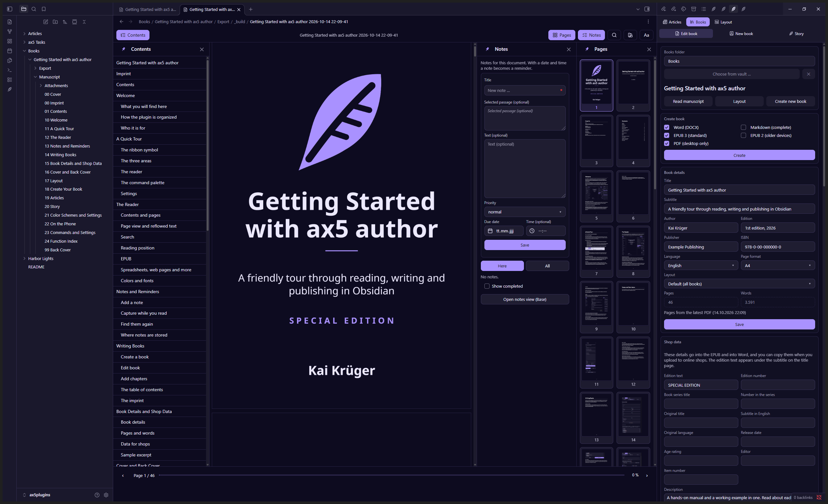Open the outgoing links panel icon
Screen dimensions: 828x504
tap(674, 9)
